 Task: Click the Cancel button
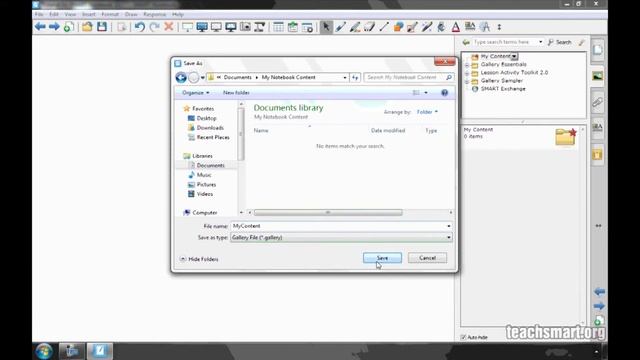click(427, 258)
